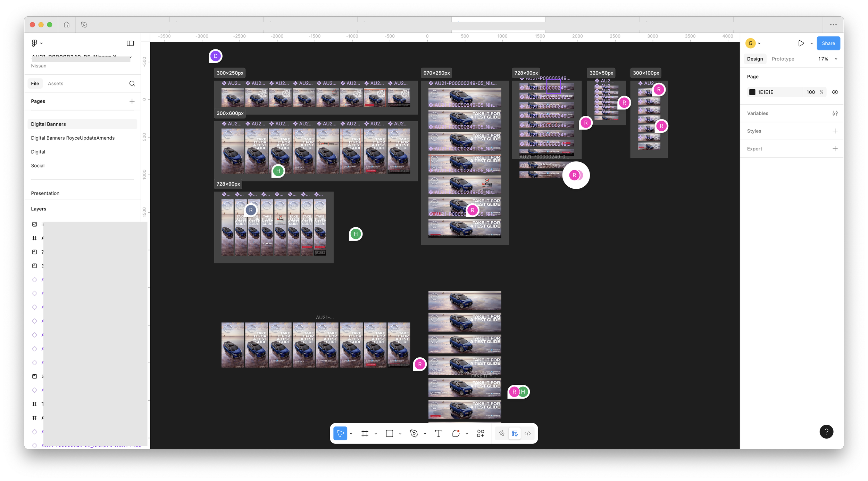Toggle the sidebar minimize UI icon

[x=130, y=43]
